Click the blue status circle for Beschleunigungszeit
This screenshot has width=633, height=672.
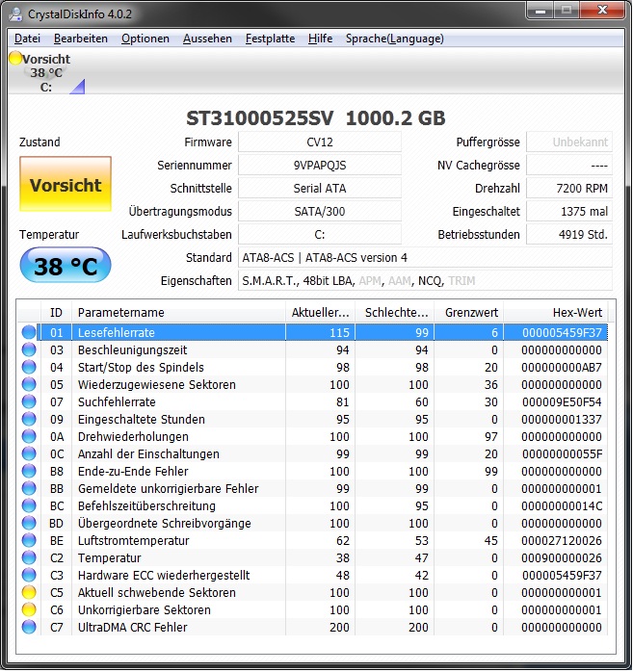[29, 350]
